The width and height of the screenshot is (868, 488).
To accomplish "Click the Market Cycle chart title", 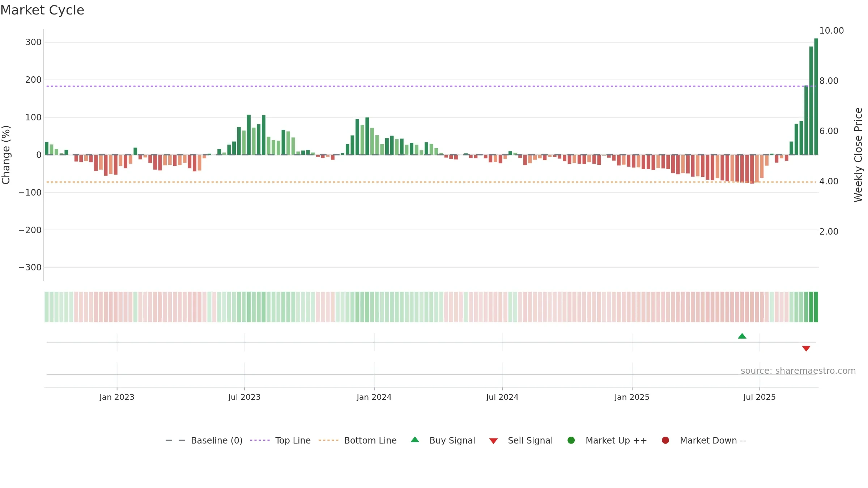I will pyautogui.click(x=42, y=10).
